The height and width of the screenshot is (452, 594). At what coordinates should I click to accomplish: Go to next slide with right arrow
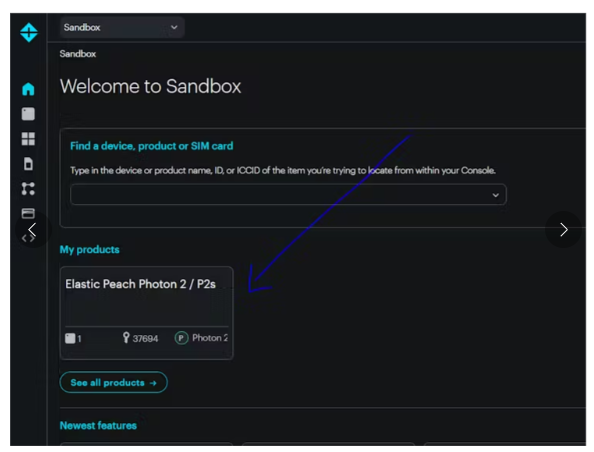click(x=564, y=230)
